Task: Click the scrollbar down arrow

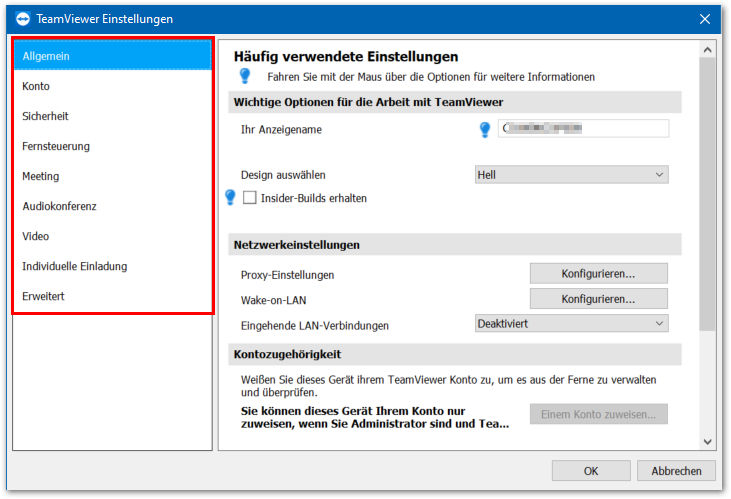Action: pyautogui.click(x=707, y=442)
